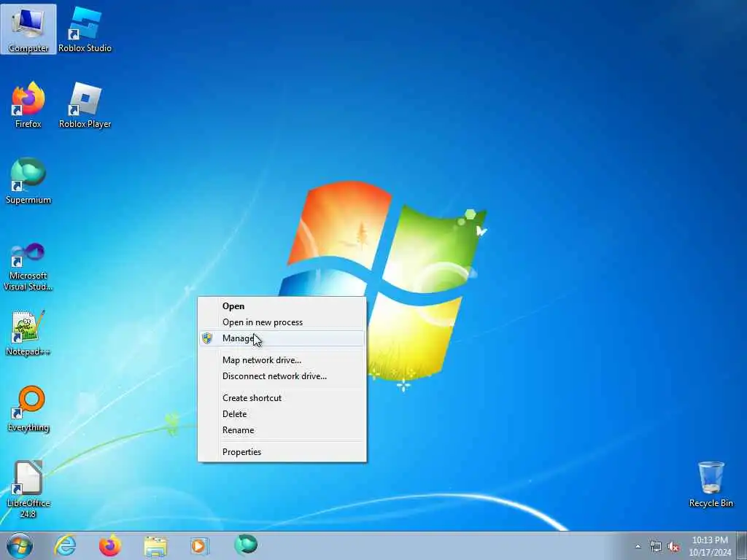Select the Microsoft Visual Studio shortcut
The height and width of the screenshot is (560, 747).
point(28,267)
